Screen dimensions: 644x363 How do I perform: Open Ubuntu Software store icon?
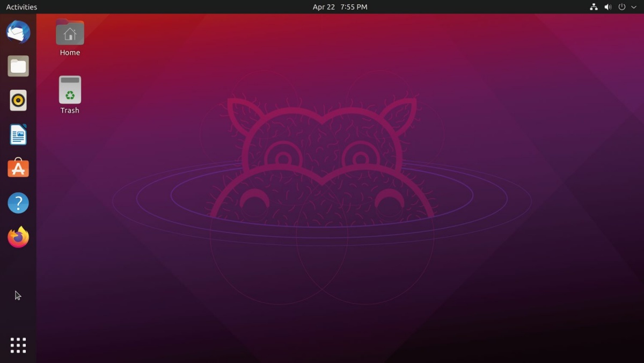pos(18,168)
